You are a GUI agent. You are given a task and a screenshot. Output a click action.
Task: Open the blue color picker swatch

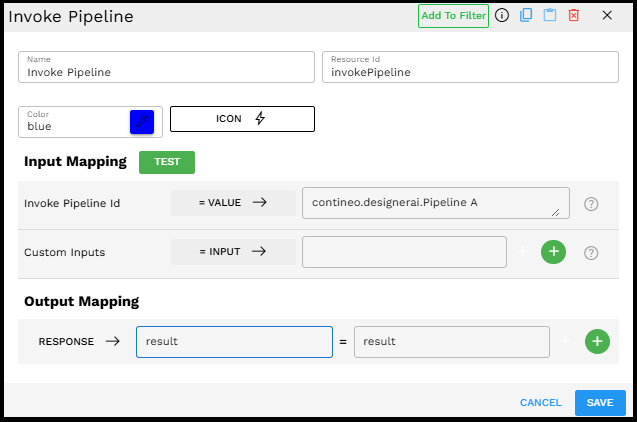point(142,122)
